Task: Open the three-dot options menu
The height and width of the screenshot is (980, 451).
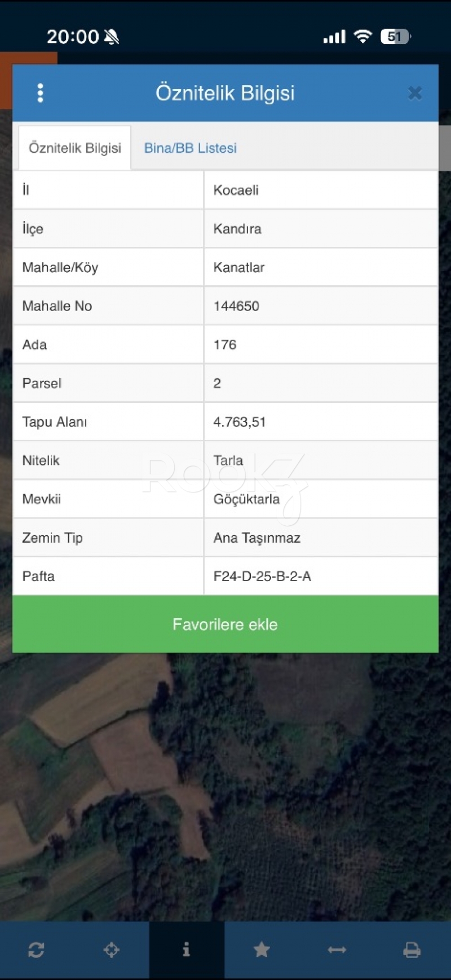Action: coord(40,93)
